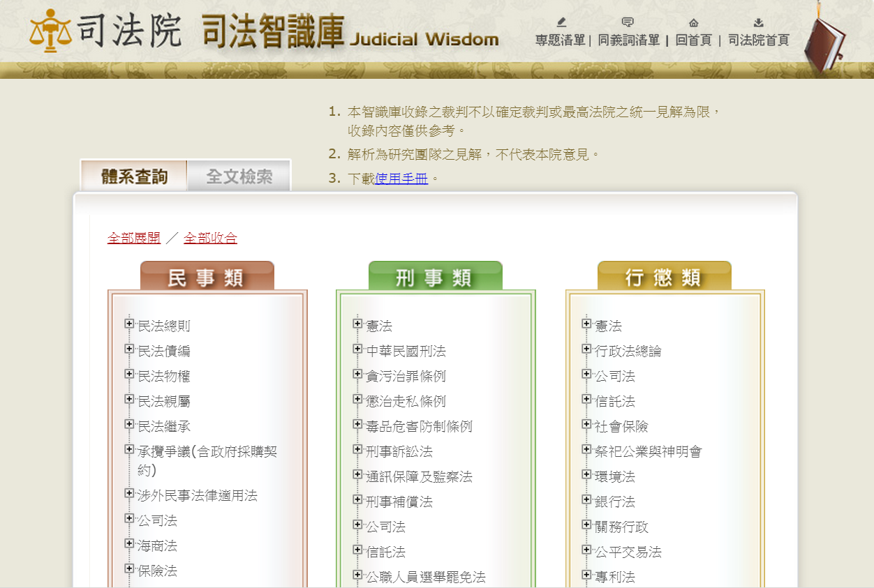Viewport: 874px width, 588px height.
Task: Click the 民事類 category header
Action: pos(207,277)
